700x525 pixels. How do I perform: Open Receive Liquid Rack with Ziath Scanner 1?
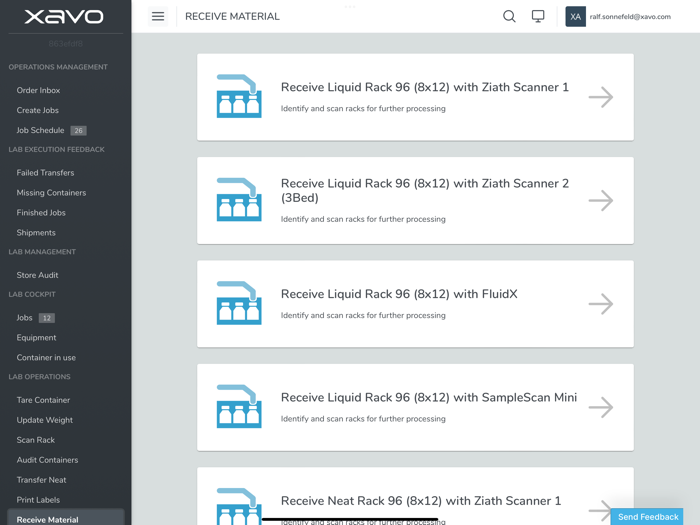click(x=415, y=97)
